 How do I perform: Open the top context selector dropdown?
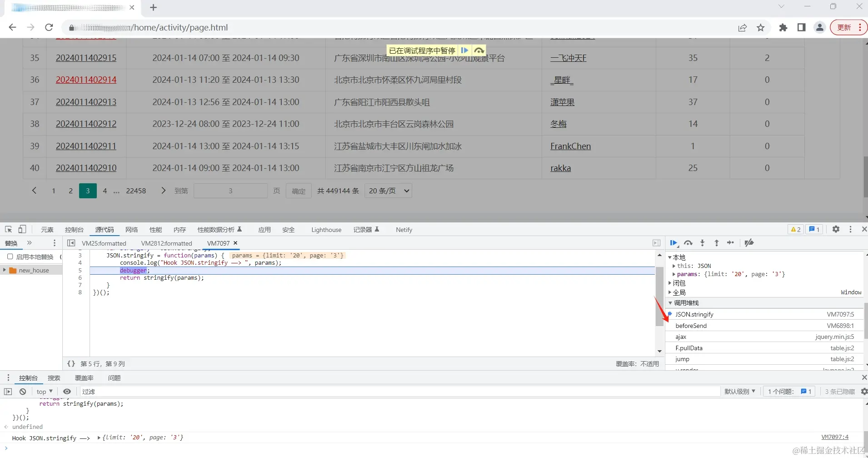(x=45, y=392)
